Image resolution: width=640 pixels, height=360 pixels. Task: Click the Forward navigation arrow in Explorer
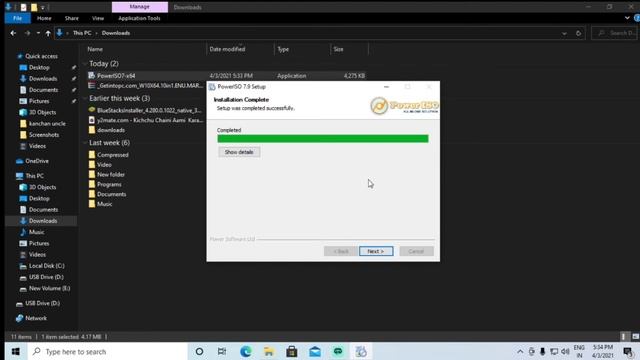coord(27,33)
